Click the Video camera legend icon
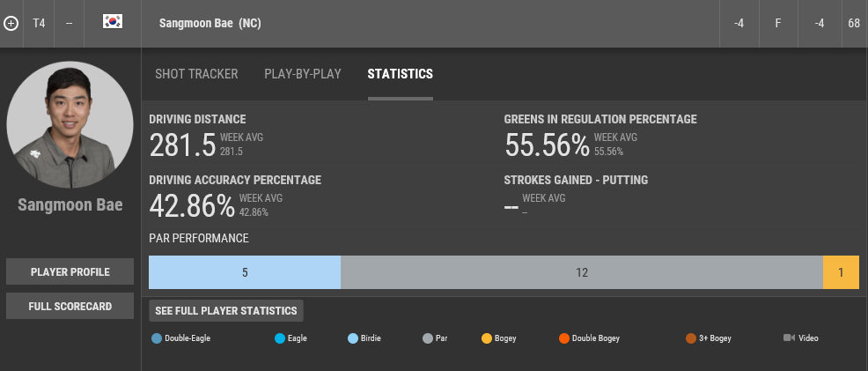The image size is (868, 371). 789,338
